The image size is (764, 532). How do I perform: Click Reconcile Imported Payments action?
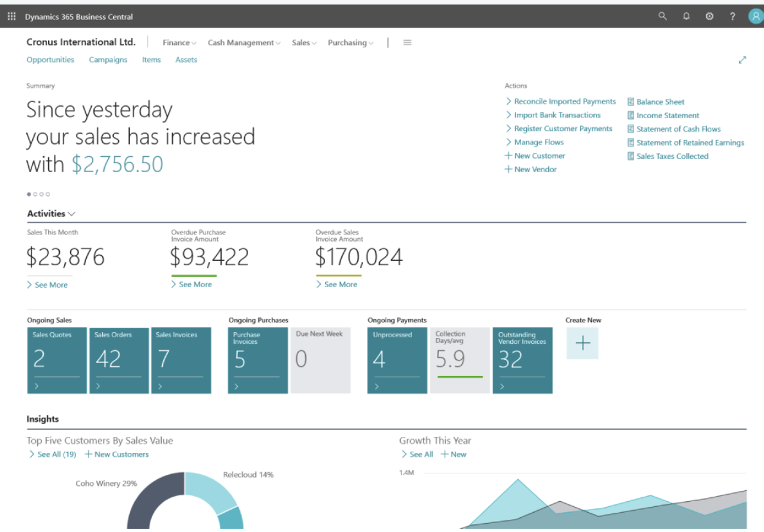564,102
